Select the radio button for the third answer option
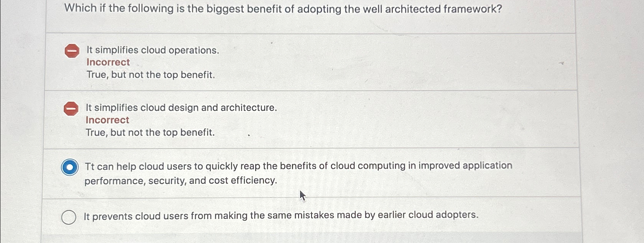Viewport: 644px width, 243px height. point(70,167)
